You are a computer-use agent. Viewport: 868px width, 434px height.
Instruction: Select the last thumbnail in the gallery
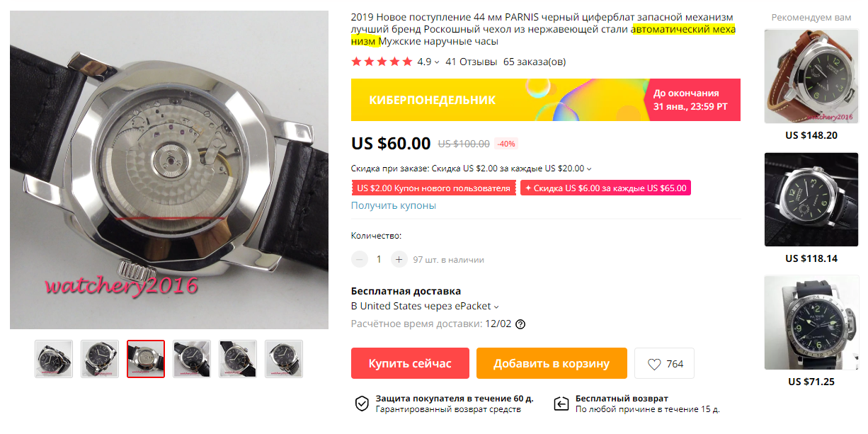284,359
